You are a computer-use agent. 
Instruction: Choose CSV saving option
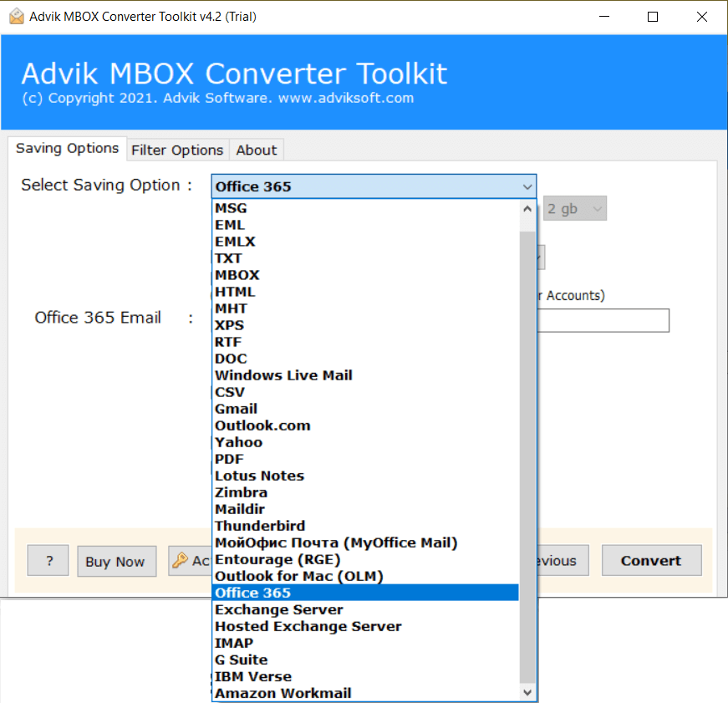coord(365,392)
